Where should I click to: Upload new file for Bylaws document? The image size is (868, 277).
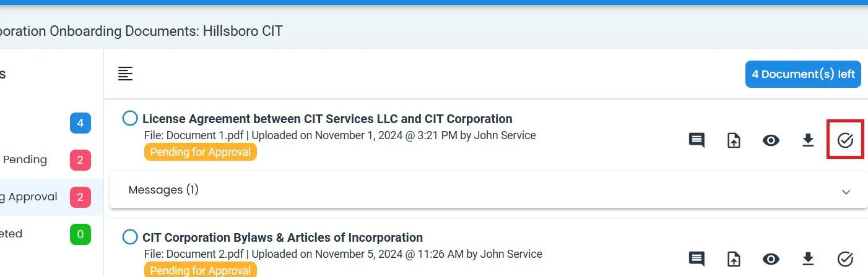734,258
